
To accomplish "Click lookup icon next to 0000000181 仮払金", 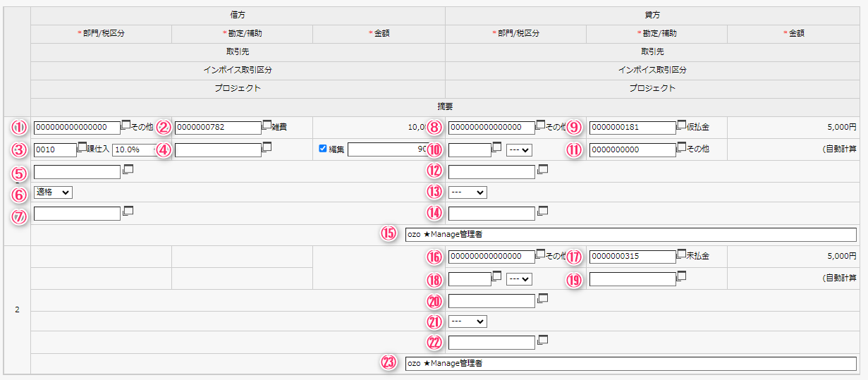I will pos(681,125).
